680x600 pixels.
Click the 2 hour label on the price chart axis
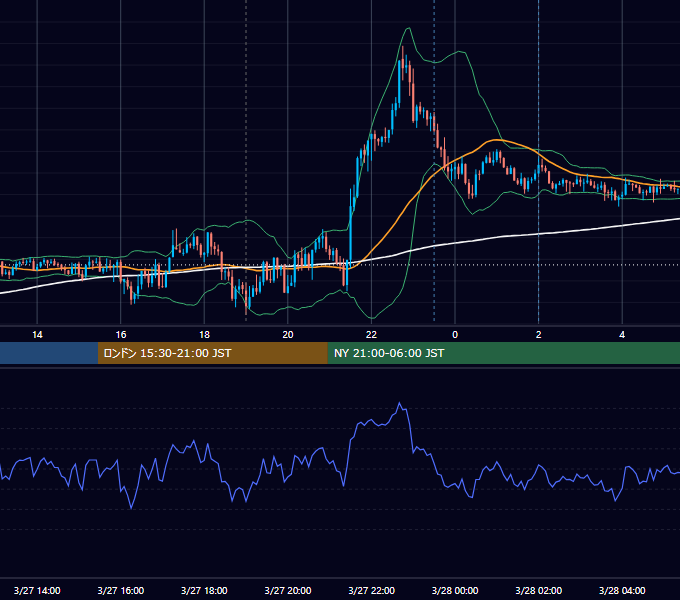[x=539, y=335]
